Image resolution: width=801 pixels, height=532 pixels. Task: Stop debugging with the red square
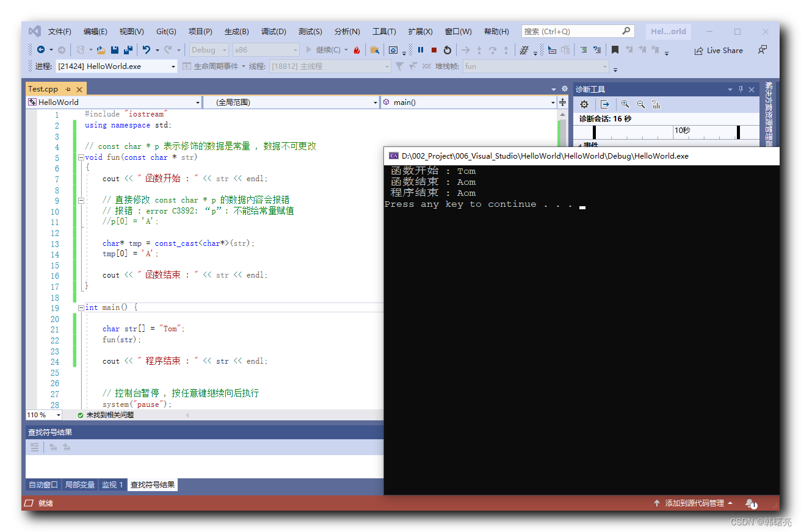[x=434, y=50]
